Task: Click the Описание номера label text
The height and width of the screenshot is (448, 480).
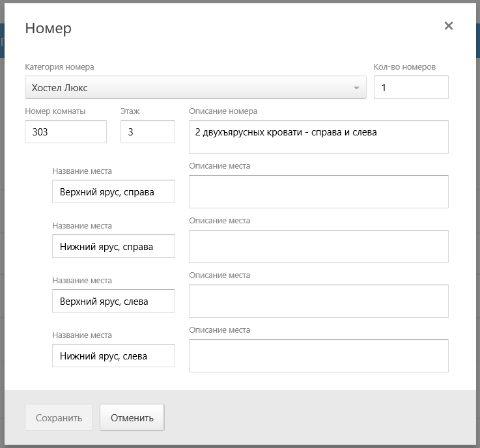Action: click(223, 111)
